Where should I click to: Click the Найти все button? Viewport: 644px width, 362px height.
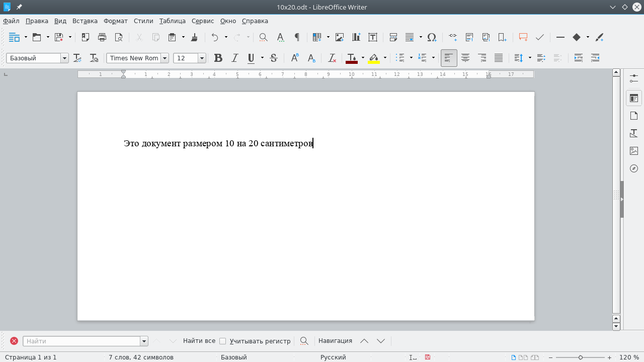pyautogui.click(x=199, y=341)
